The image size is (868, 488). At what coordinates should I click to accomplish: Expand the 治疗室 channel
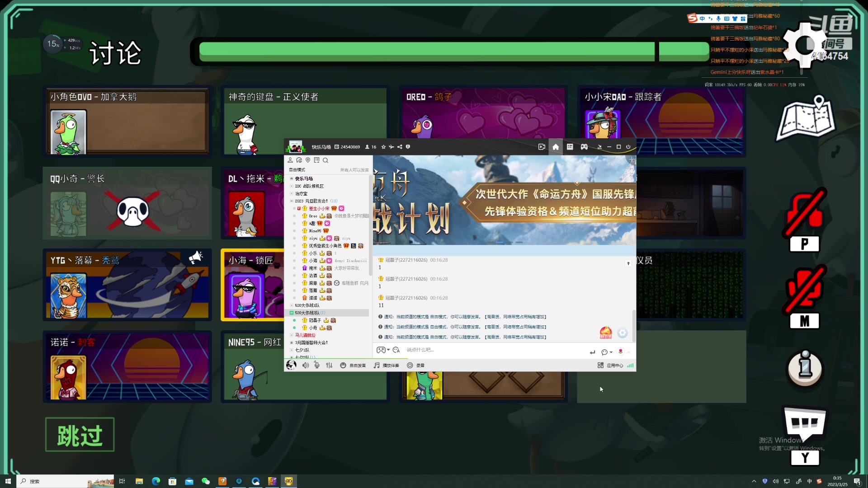(x=292, y=194)
